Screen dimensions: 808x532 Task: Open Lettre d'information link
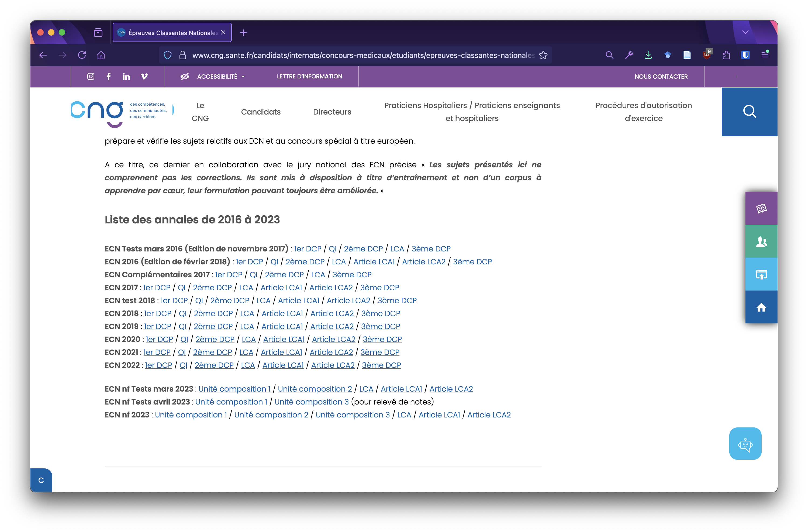(x=309, y=76)
